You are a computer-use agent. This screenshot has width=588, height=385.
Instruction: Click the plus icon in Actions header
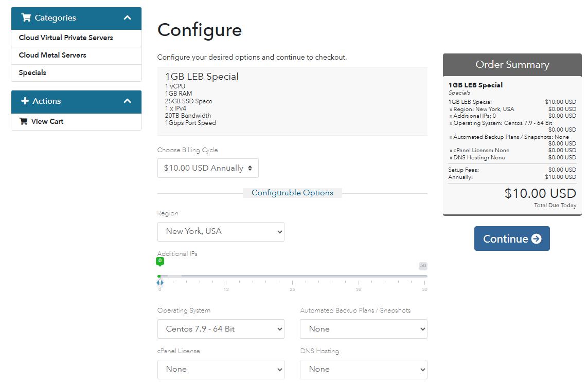click(x=25, y=101)
